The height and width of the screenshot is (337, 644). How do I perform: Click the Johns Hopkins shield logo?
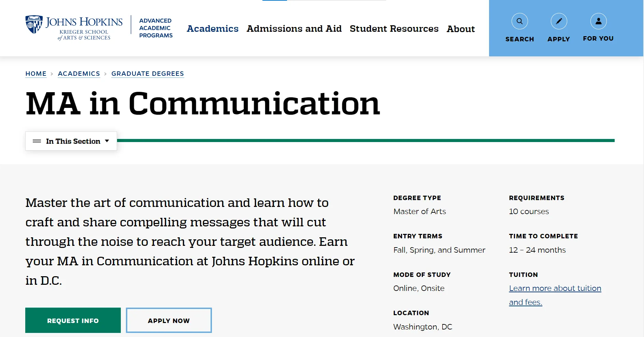point(34,25)
